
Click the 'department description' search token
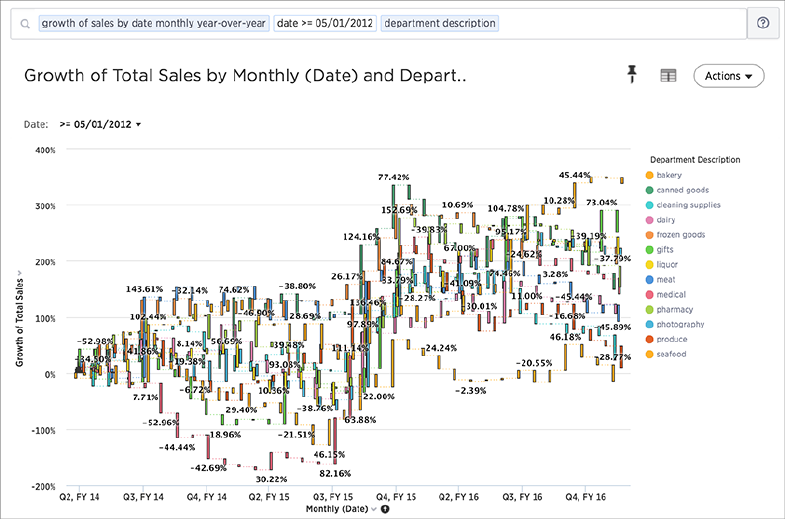click(x=440, y=24)
